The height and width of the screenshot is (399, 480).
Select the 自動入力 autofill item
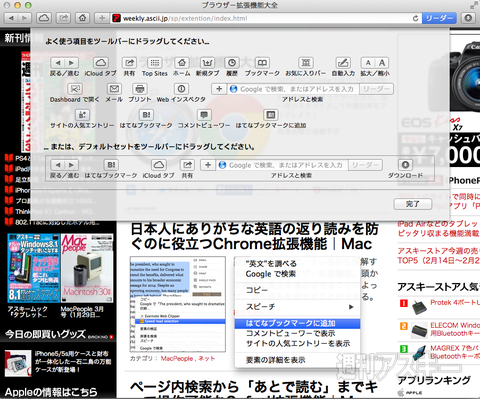343,67
